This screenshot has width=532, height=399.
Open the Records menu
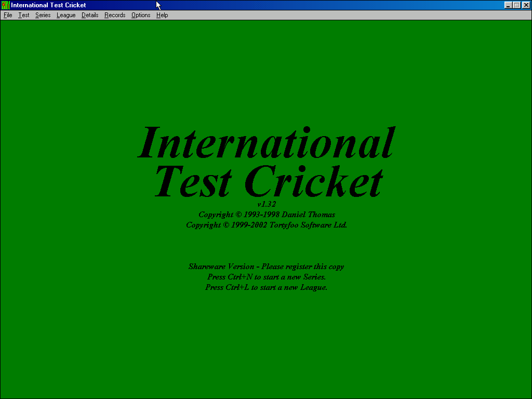(115, 15)
